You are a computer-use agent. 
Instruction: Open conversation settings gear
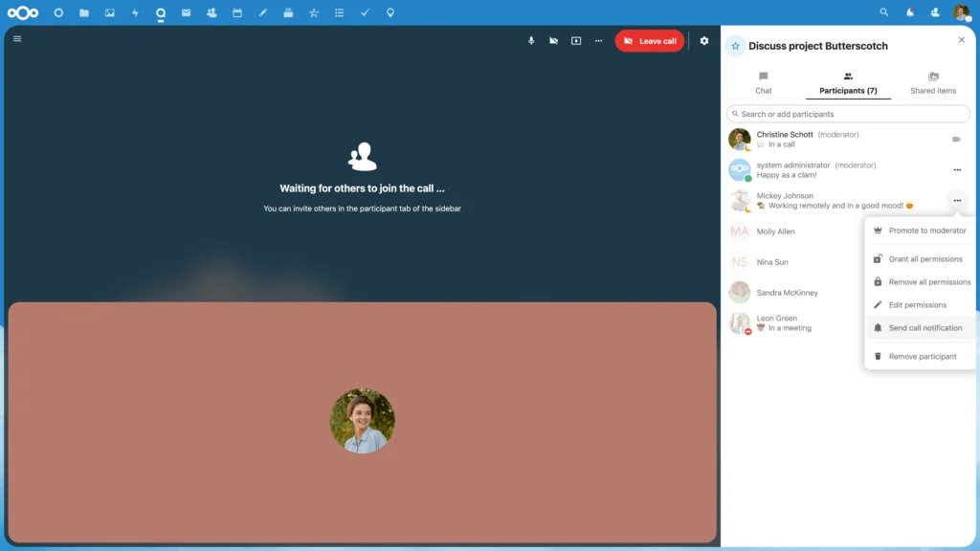[704, 40]
